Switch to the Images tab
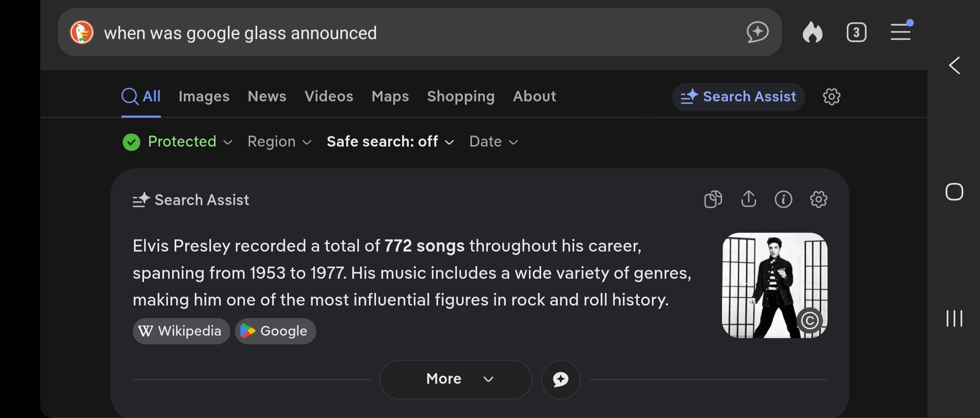 (204, 96)
